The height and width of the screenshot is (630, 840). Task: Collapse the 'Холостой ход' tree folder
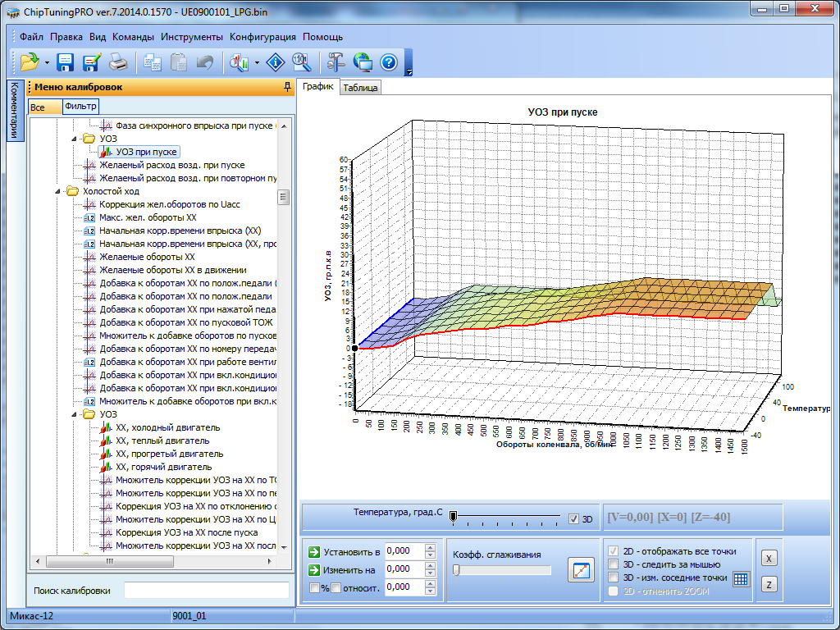tap(59, 191)
